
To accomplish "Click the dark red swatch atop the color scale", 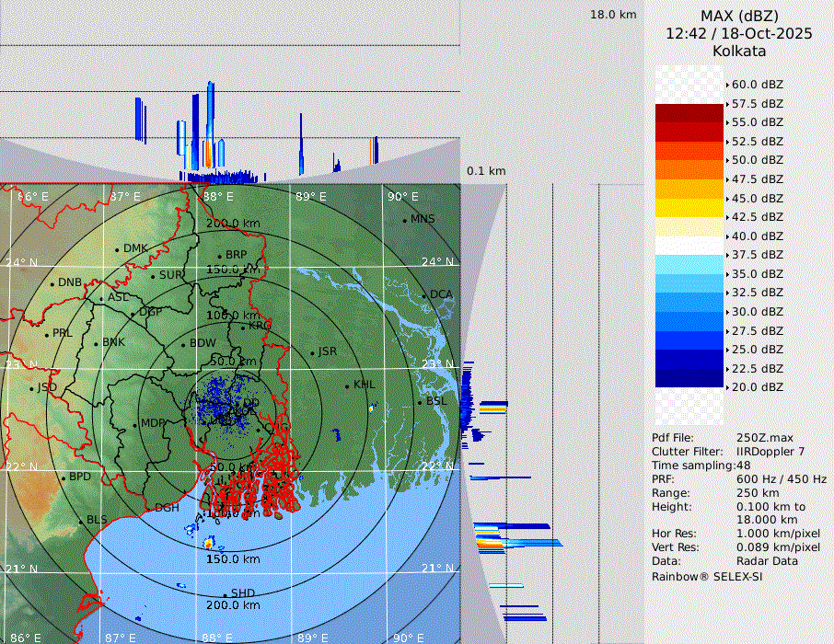I will tap(689, 113).
